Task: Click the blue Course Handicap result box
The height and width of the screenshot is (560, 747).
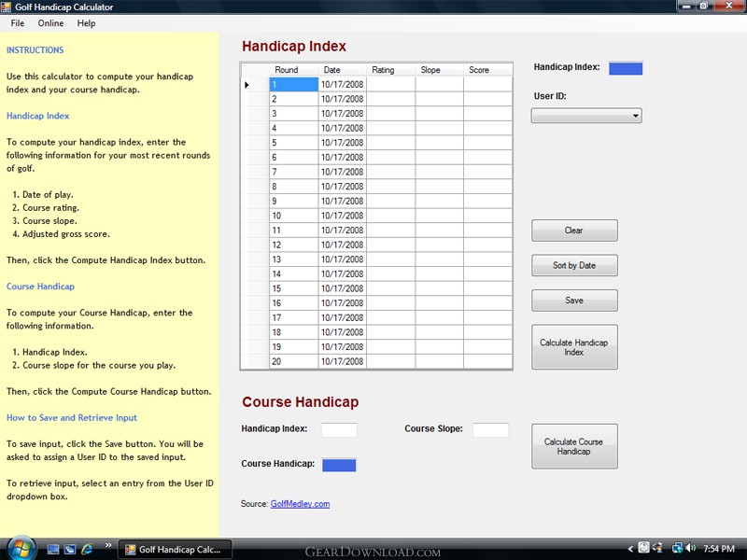Action: (339, 465)
